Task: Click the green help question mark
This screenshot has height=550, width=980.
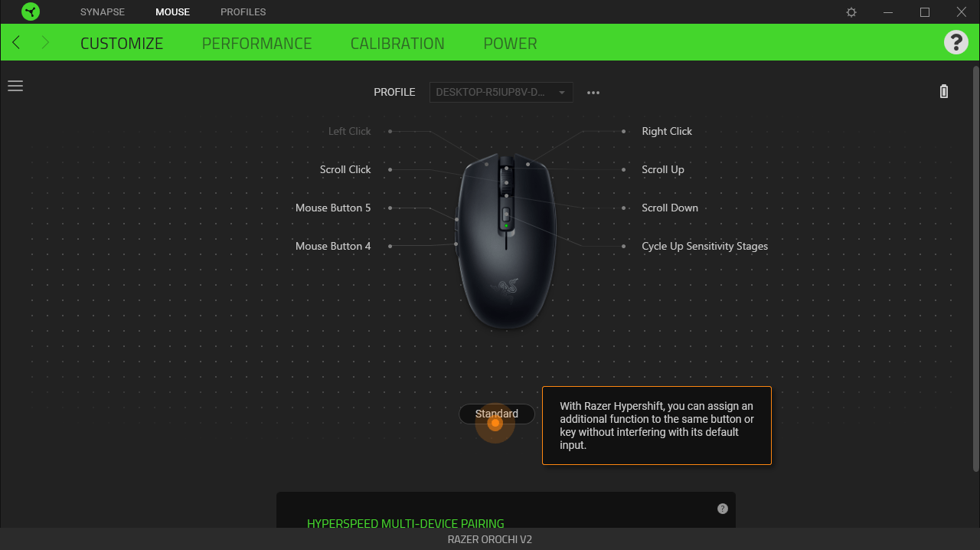Action: [x=955, y=42]
